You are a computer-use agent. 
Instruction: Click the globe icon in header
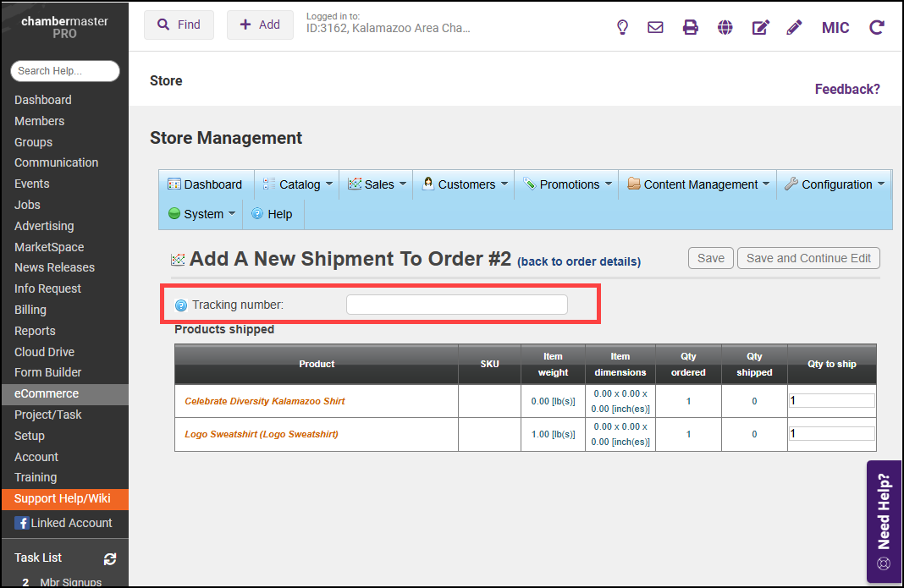725,27
